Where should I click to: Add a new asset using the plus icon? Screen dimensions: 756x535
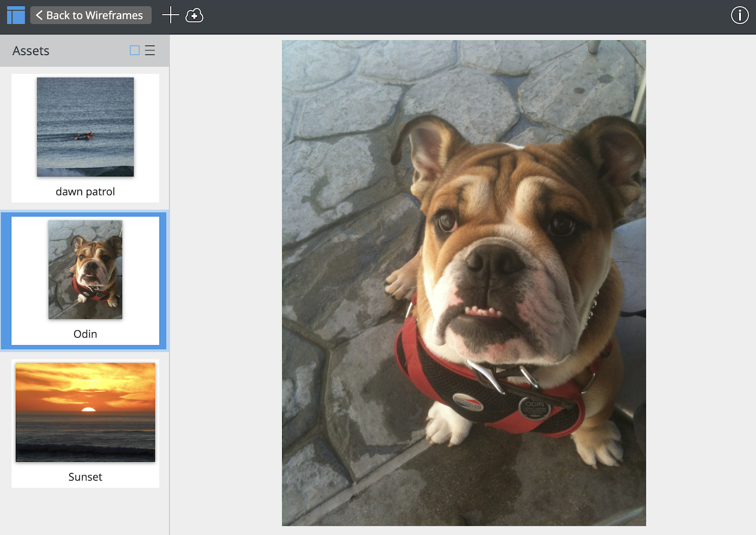170,15
